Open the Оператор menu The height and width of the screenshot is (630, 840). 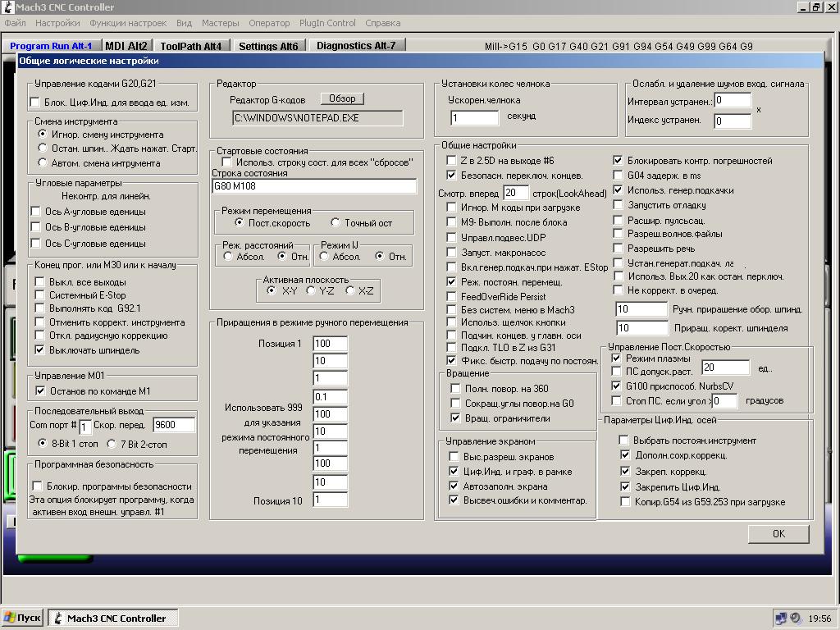269,23
